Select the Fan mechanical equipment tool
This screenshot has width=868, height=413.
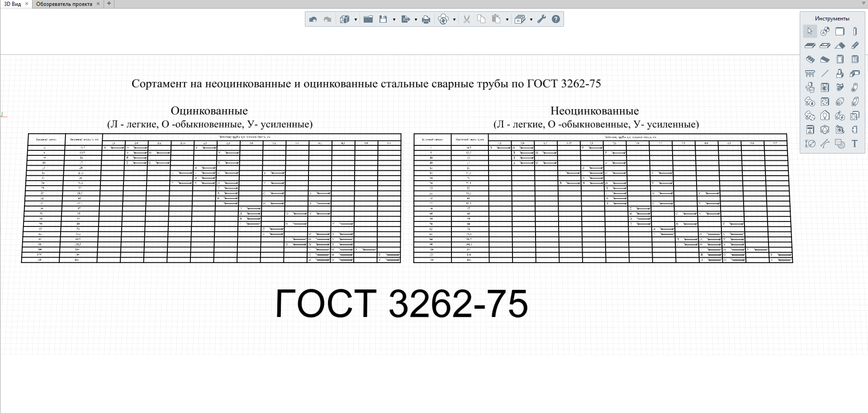[x=825, y=101]
